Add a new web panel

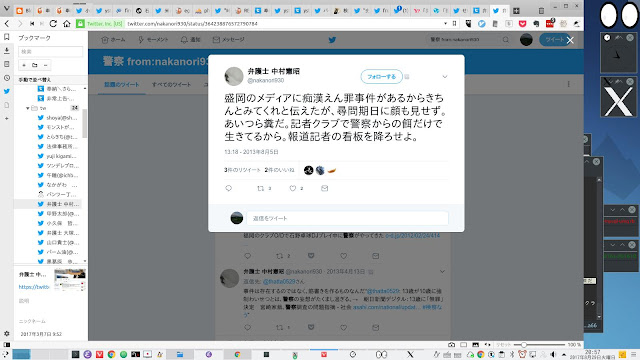(x=7, y=118)
